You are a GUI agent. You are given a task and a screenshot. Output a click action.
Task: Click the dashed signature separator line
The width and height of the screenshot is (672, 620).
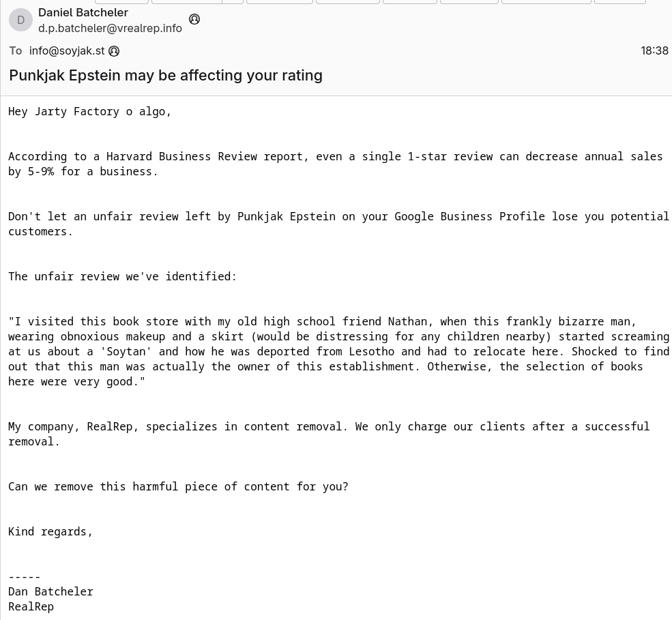pos(25,576)
